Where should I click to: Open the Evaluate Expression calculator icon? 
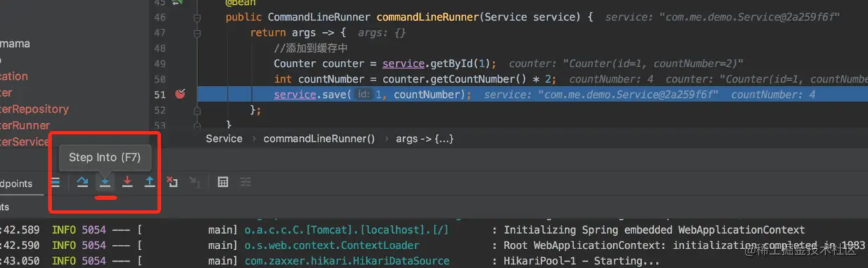223,182
